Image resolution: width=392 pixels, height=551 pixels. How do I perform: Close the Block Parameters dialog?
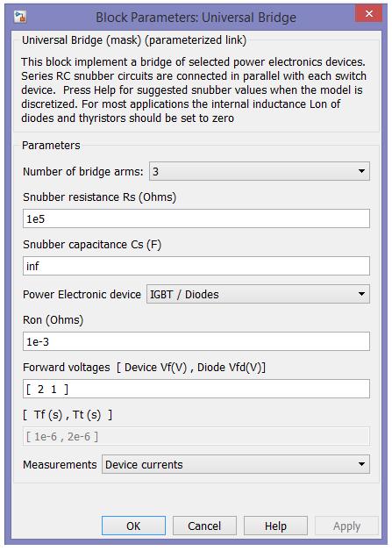[369, 14]
